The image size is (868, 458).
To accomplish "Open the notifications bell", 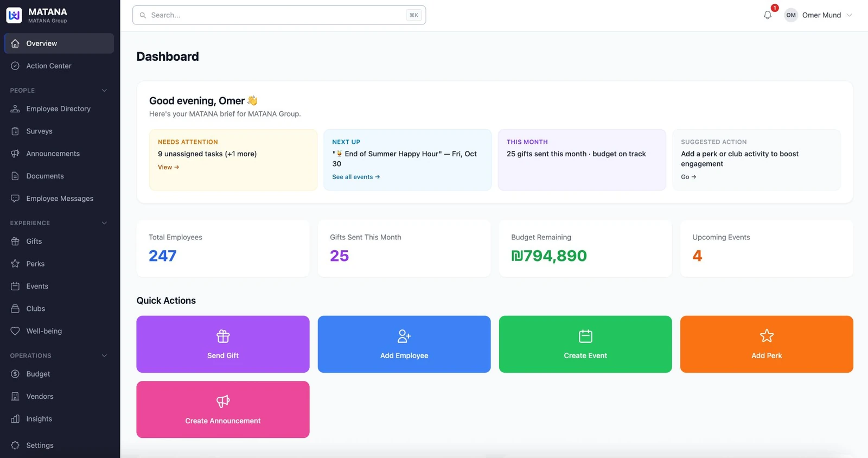I will [x=768, y=15].
